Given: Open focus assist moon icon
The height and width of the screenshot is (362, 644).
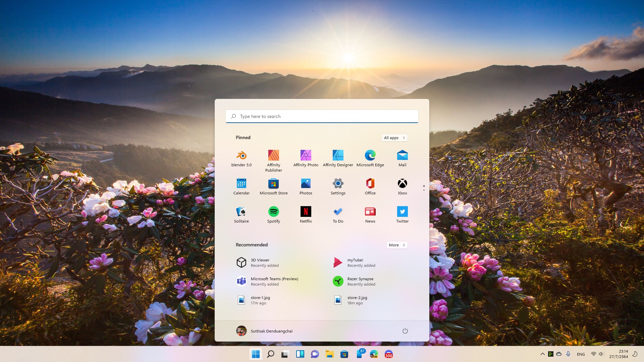Looking at the screenshot, I should point(635,354).
